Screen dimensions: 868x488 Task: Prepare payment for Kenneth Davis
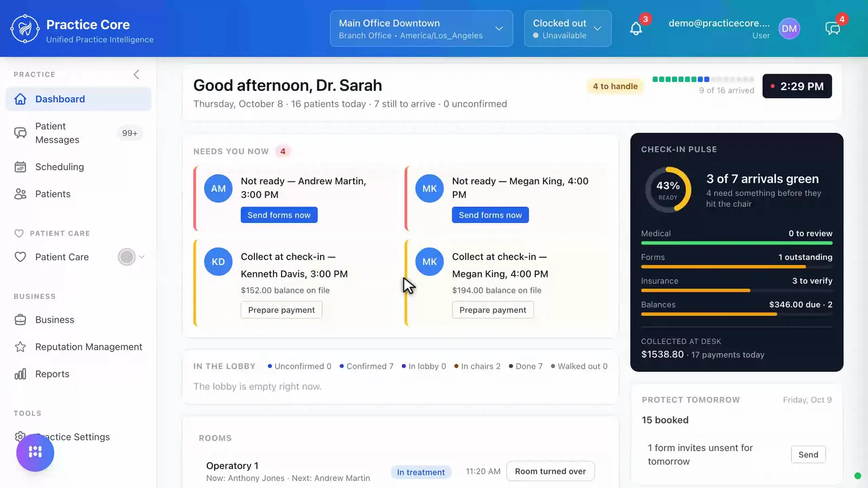(282, 310)
